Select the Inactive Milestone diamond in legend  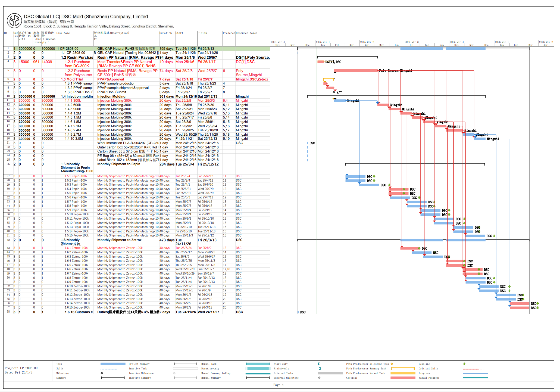174,373
